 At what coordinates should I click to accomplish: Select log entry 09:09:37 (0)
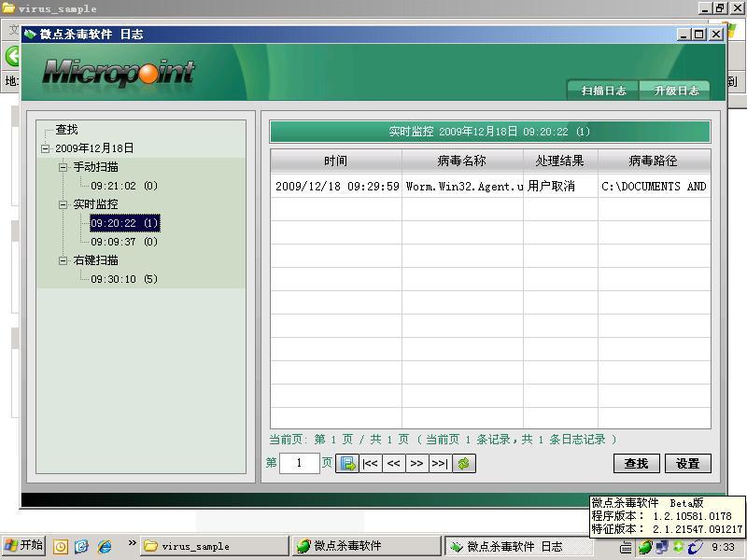[x=124, y=242]
